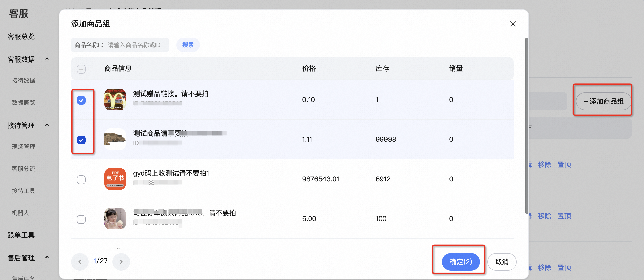Open 接待工具 in the sidebar
This screenshot has height=280, width=644.
[23, 191]
